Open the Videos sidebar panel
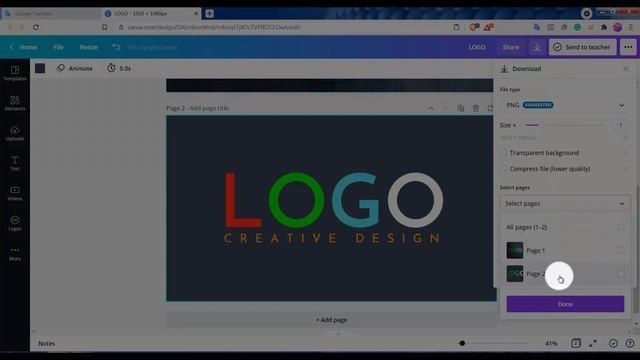 (15, 193)
